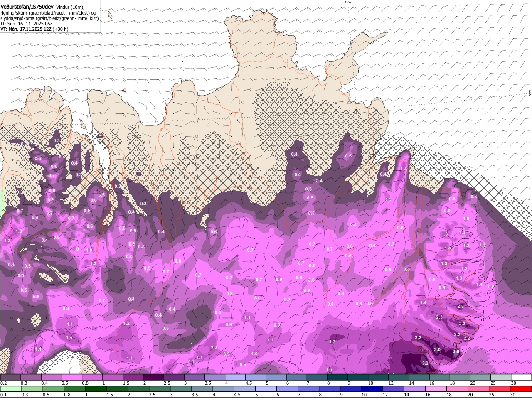Click the top legend swatch between 8 and 9
The height and width of the screenshot is (398, 532).
click(x=337, y=377)
